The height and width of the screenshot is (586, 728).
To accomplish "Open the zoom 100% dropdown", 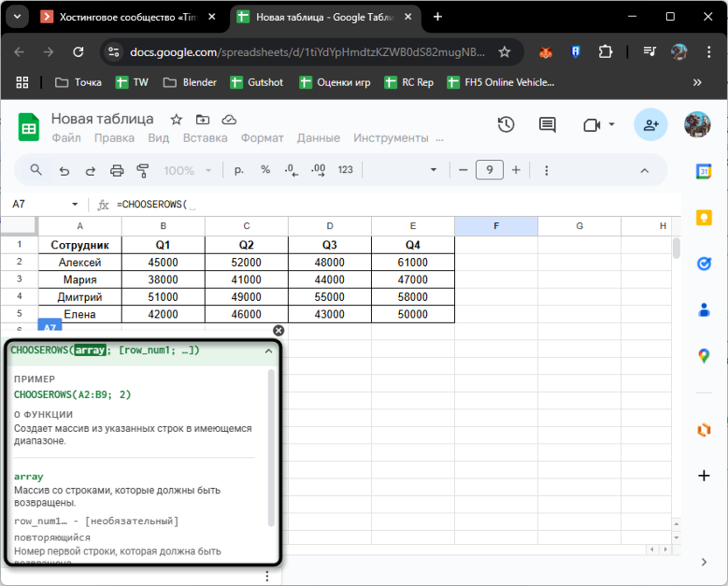I will coord(186,171).
